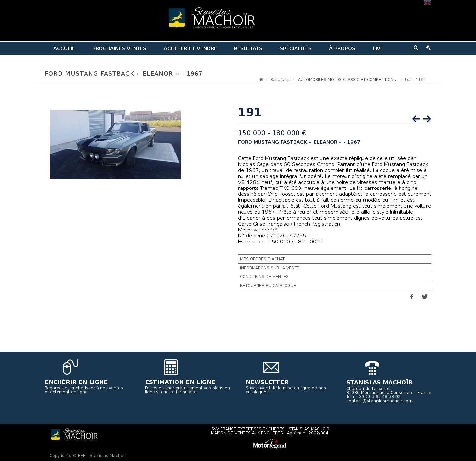Click the Carte Grise française line
The image size is (476, 461).
pos(289,224)
